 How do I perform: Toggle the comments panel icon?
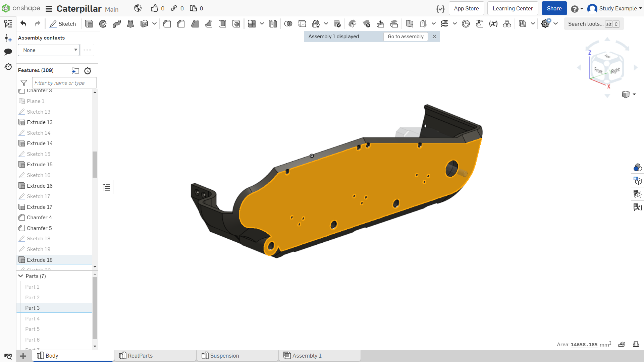point(8,52)
